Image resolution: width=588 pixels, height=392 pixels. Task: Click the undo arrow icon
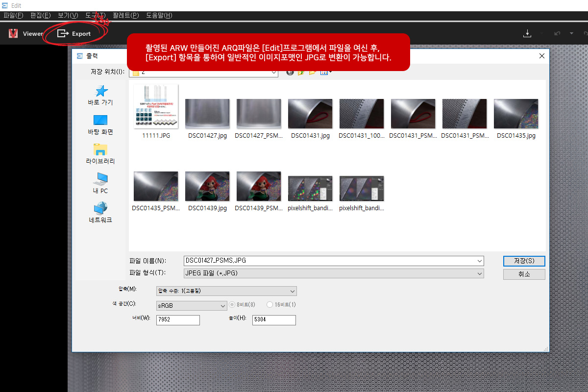pyautogui.click(x=557, y=33)
